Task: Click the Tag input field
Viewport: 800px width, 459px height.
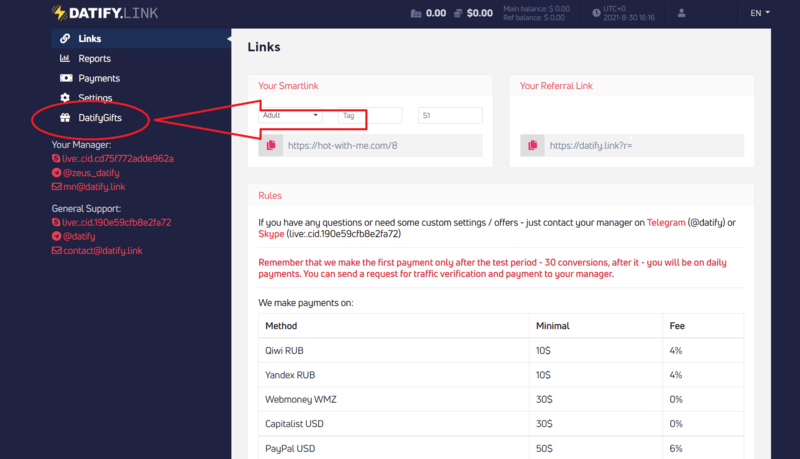Action: (370, 115)
